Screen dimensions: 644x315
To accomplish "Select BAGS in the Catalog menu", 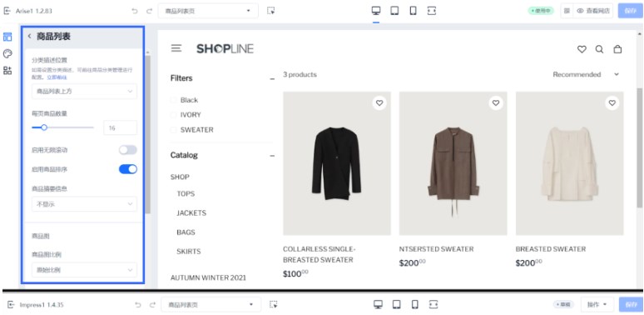I will [186, 232].
